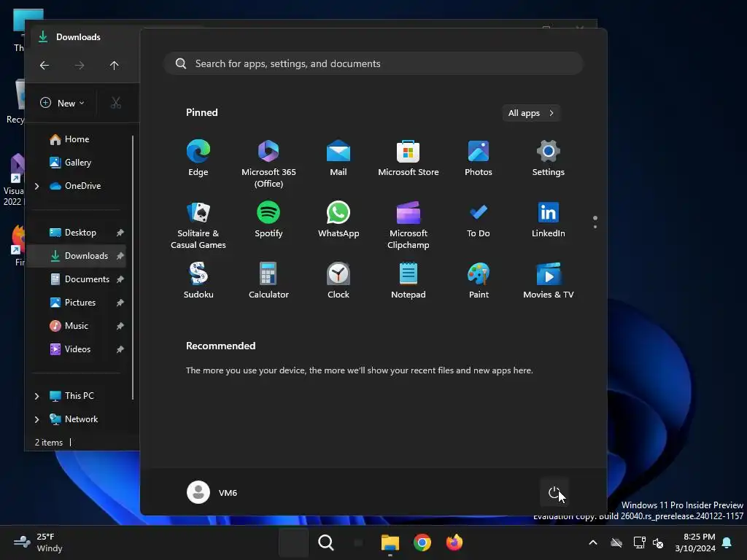The image size is (747, 560).
Task: Unpin Documents using its pin icon
Action: click(120, 279)
